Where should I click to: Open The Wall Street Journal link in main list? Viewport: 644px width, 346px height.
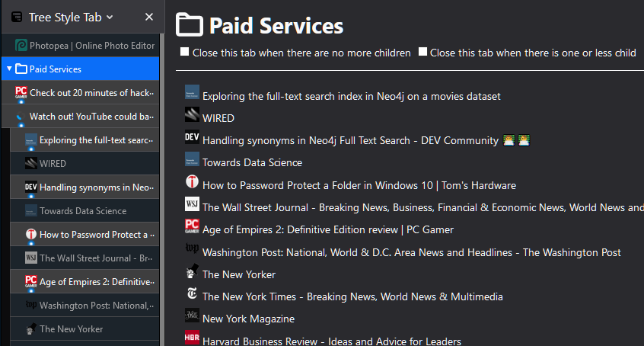pyautogui.click(x=423, y=207)
